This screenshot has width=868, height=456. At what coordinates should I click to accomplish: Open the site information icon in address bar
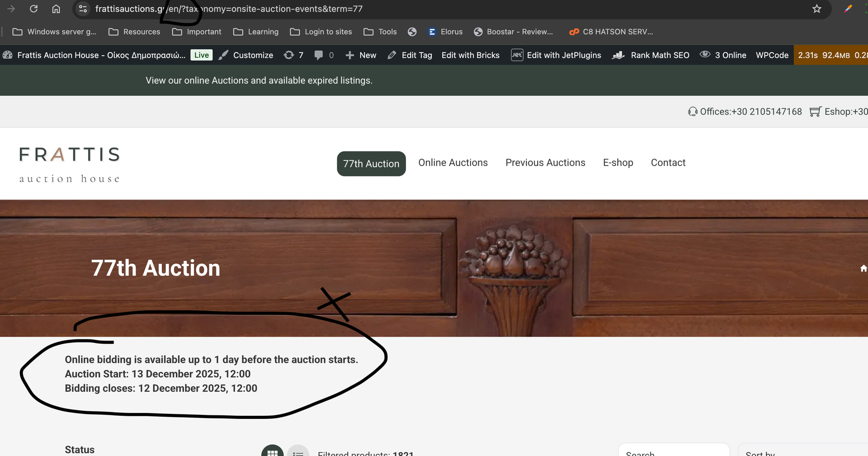pos(83,9)
